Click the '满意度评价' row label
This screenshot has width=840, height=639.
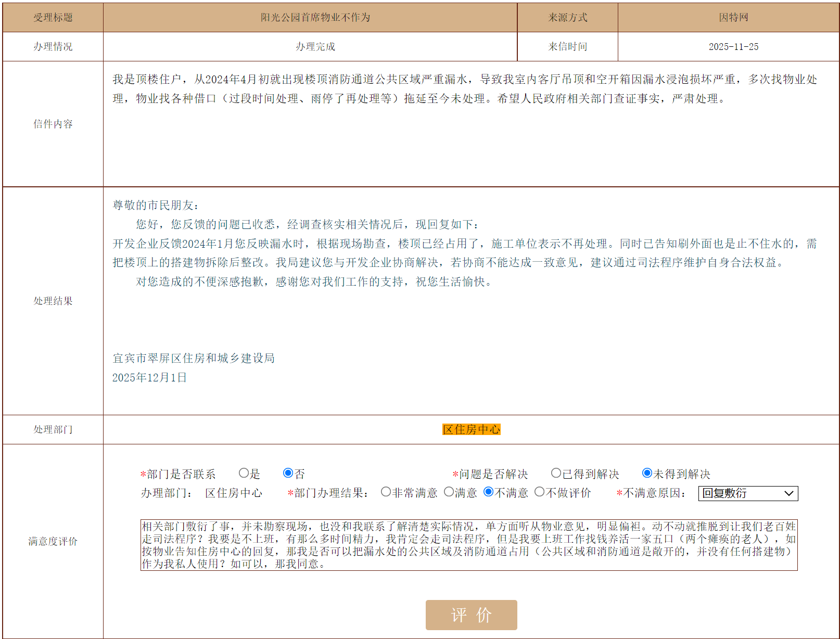pyautogui.click(x=53, y=541)
